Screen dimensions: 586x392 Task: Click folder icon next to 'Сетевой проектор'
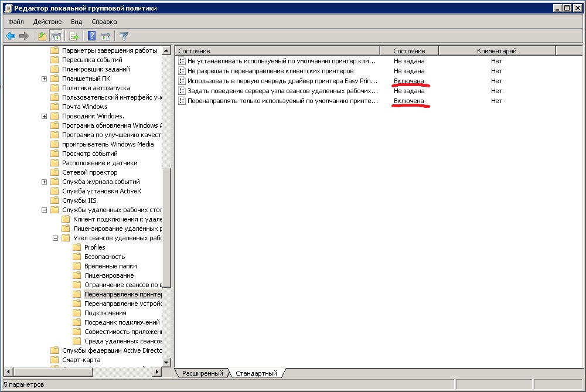coord(54,172)
